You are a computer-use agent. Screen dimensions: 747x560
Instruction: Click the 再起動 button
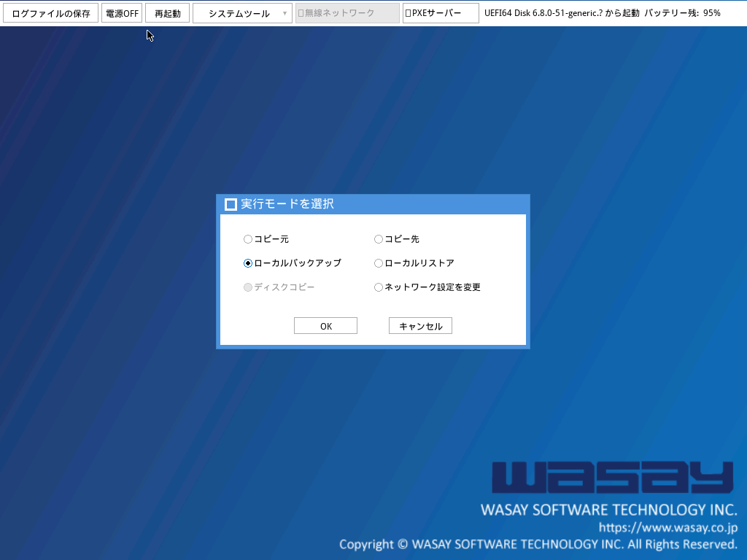(168, 13)
